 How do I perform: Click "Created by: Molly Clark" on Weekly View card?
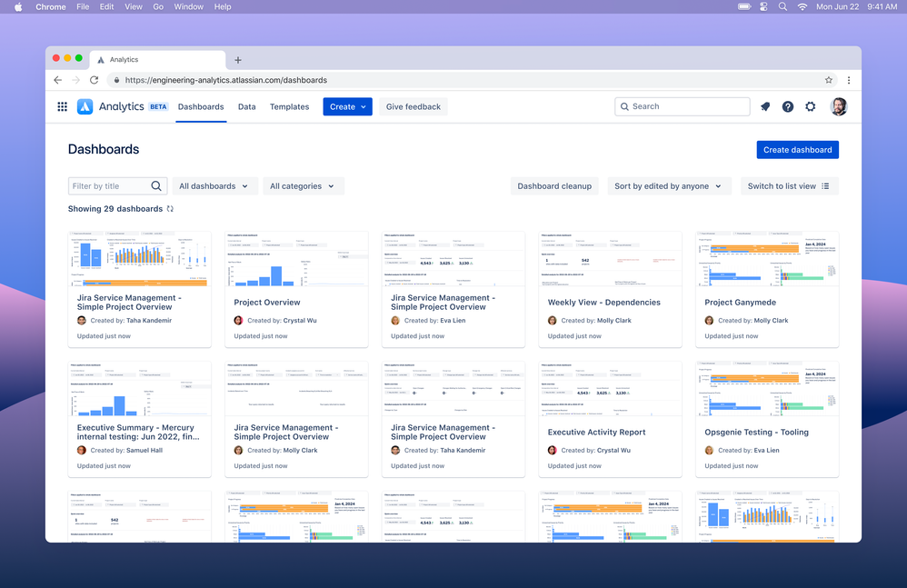click(596, 320)
